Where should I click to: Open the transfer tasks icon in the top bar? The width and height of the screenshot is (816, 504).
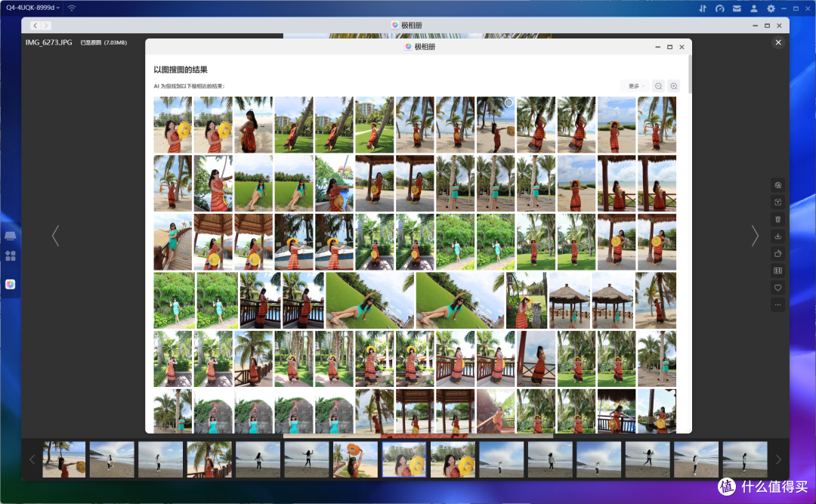pos(703,8)
